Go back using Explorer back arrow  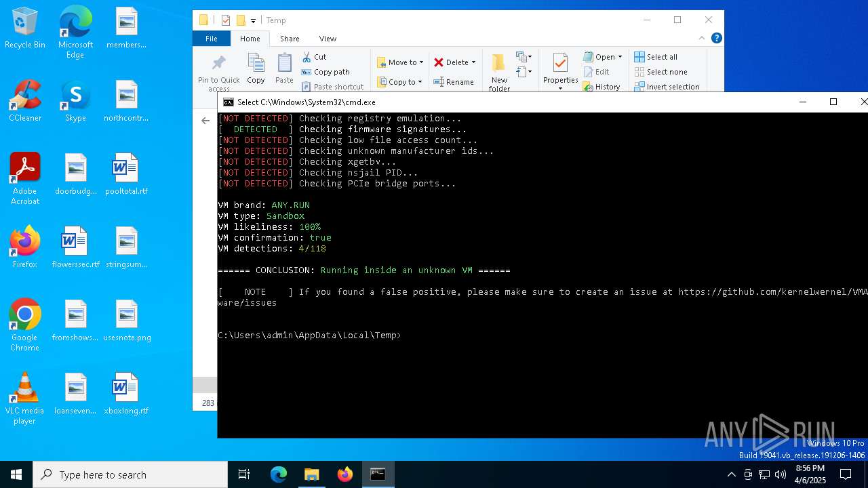[205, 121]
